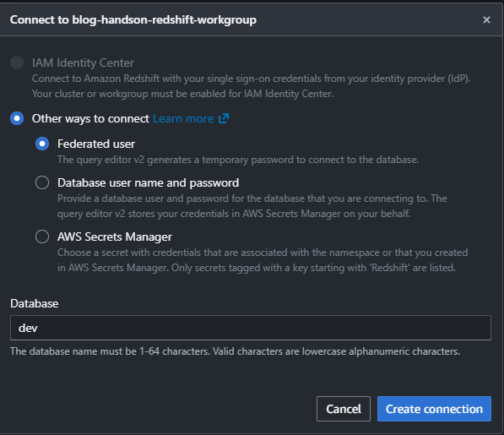The height and width of the screenshot is (435, 504).
Task: Click the 'Database' field label
Action: point(35,303)
